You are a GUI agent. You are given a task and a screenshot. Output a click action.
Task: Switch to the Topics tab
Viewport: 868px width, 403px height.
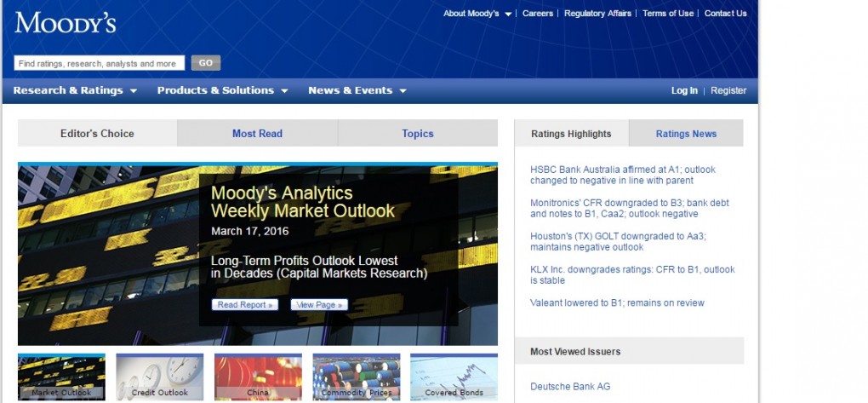(x=418, y=133)
